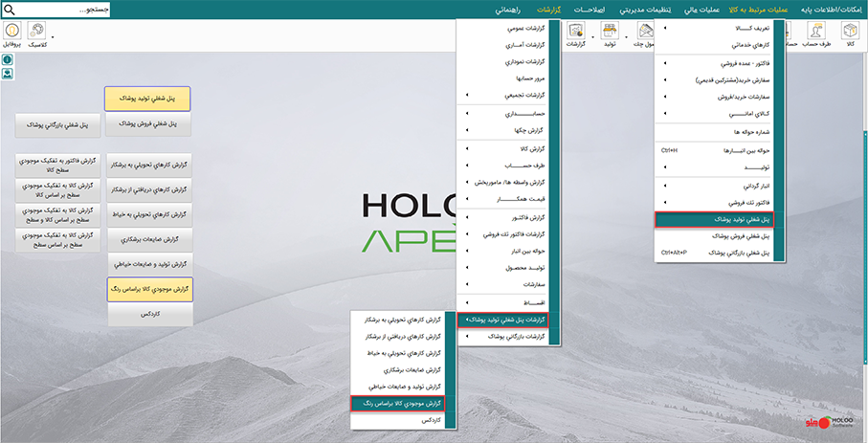Choose پنل شغلی بازرگانی پوشاک menu entry
This screenshot has width=868, height=443.
(x=714, y=253)
